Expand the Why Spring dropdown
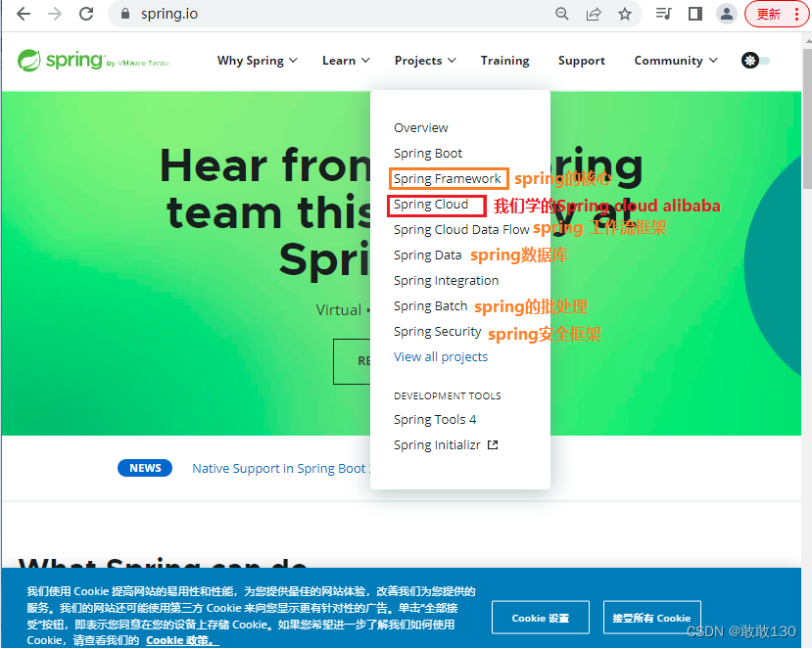 point(256,60)
